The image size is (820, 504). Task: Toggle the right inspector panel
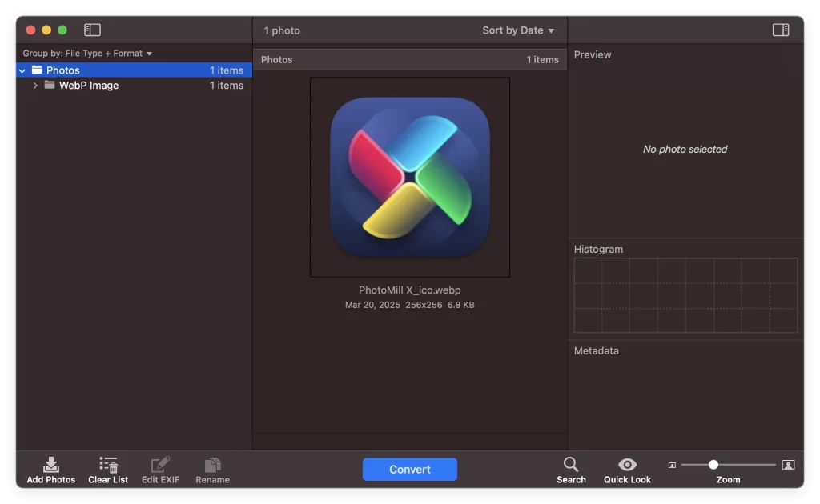[781, 30]
